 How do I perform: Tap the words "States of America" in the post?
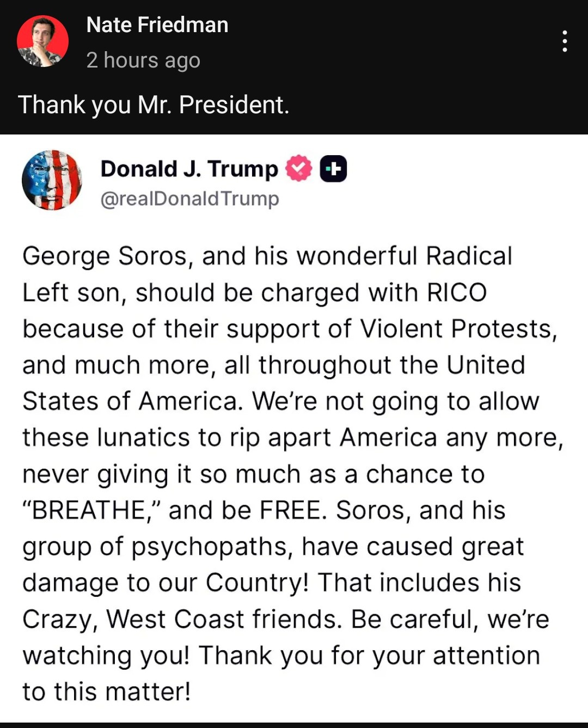click(131, 402)
